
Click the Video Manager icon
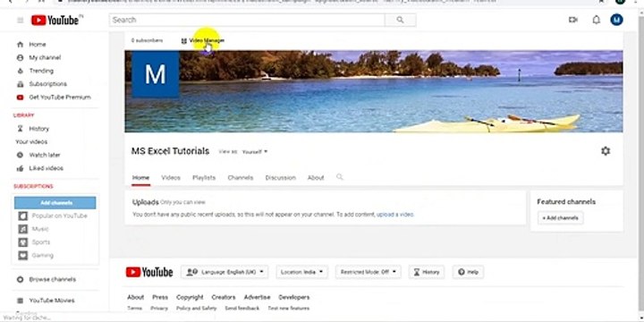coord(184,40)
